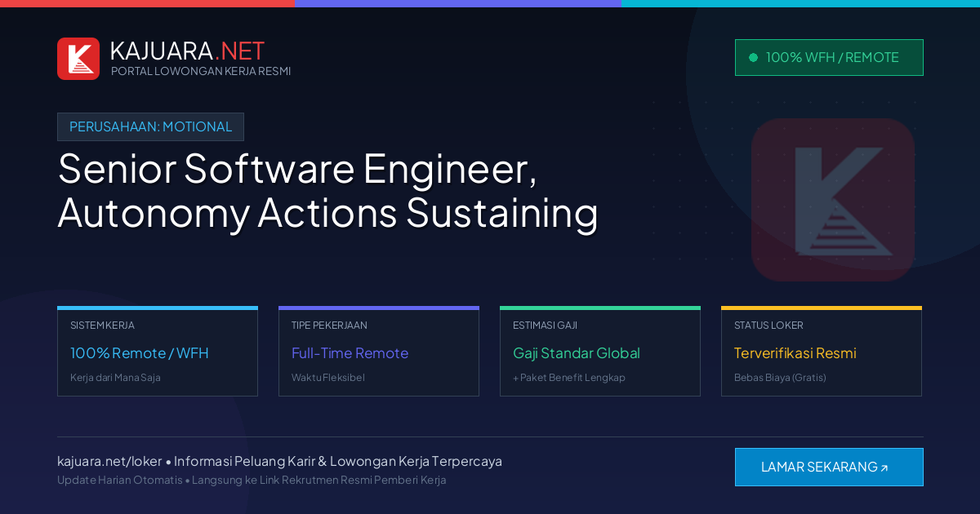Click the Full-Time Remote value
This screenshot has height=514, width=980.
[350, 353]
